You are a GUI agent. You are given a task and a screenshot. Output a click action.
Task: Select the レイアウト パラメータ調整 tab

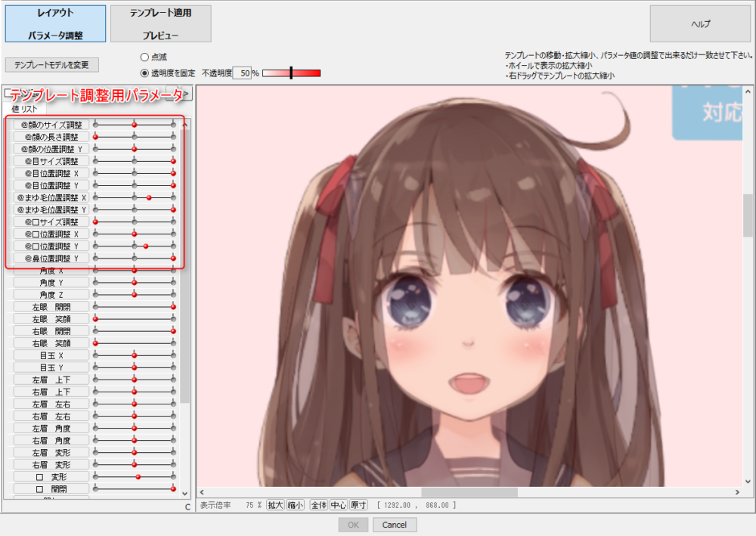point(55,23)
